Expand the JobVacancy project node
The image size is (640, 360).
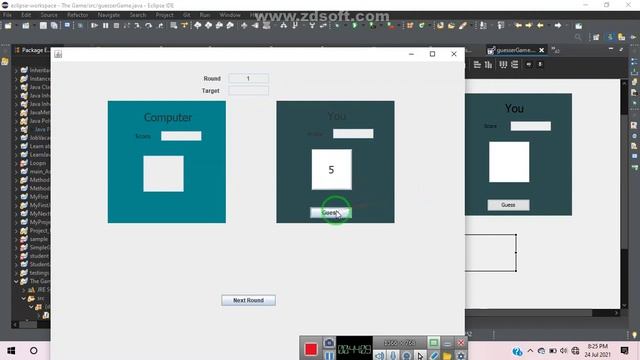pos(16,138)
